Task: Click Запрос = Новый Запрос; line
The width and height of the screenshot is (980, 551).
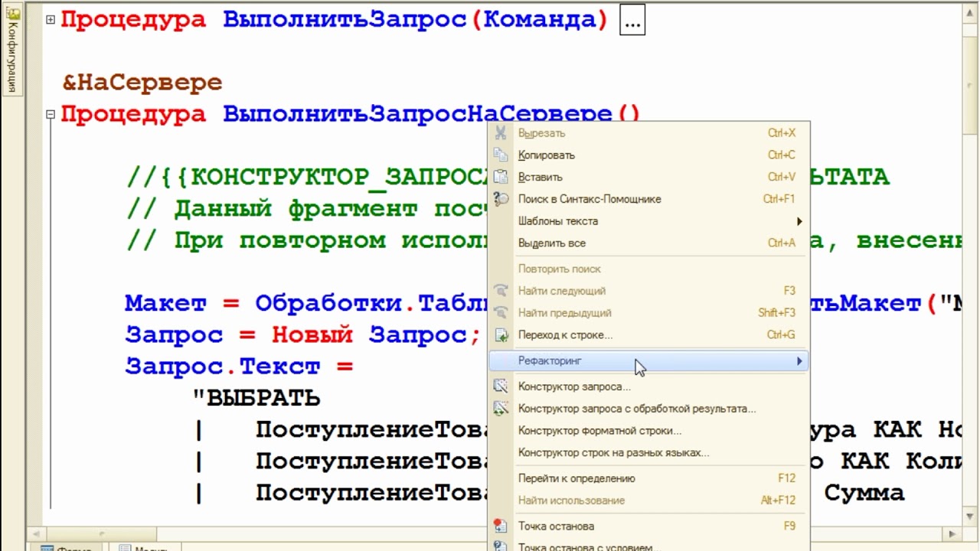Action: 302,335
